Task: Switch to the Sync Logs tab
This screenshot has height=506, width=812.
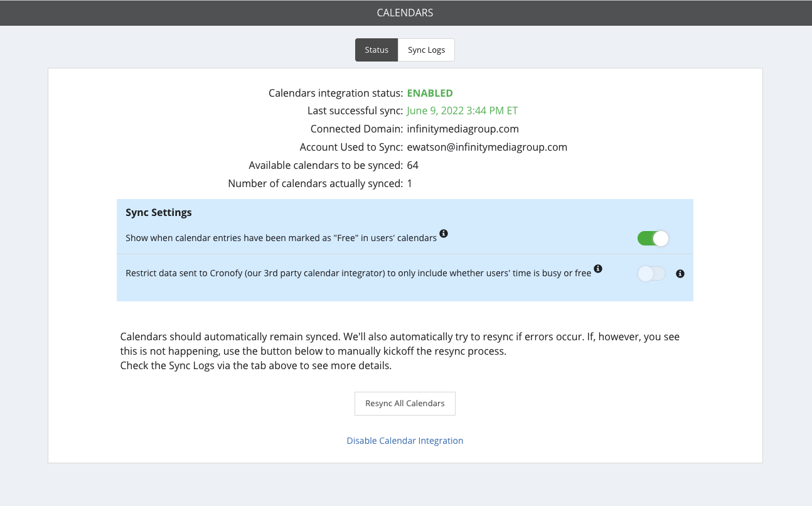Action: pyautogui.click(x=426, y=50)
